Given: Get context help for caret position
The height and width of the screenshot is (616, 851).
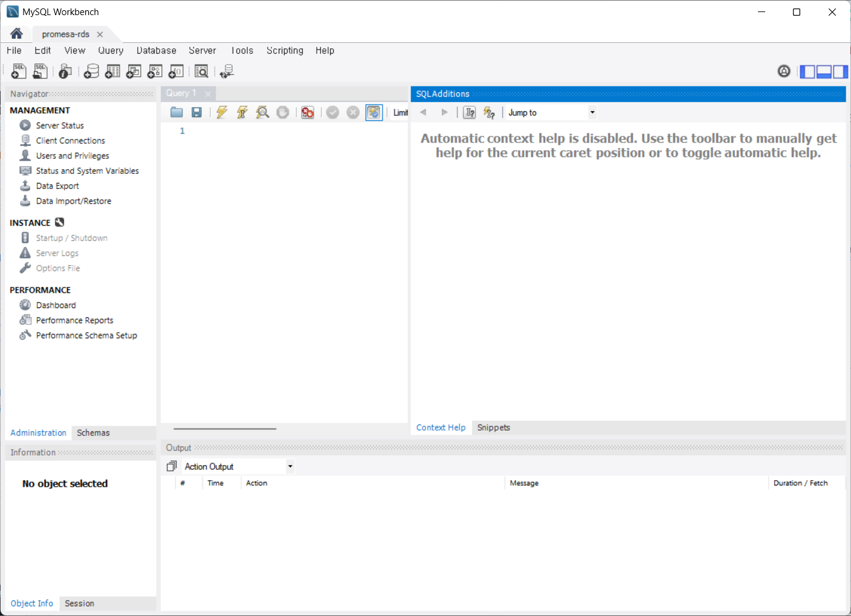Looking at the screenshot, I should click(x=470, y=112).
